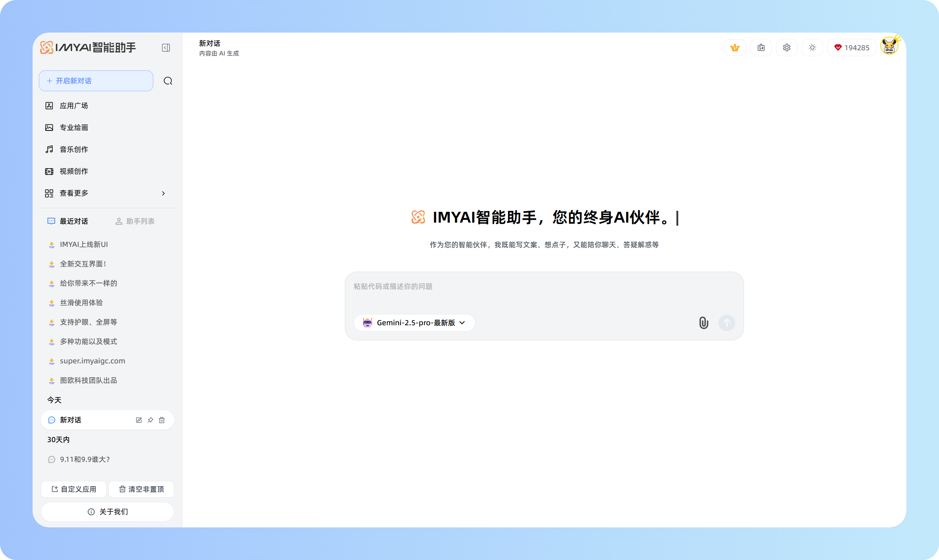Open pinned chat 图欧科技团队出品
The image size is (939, 560).
tap(107, 380)
